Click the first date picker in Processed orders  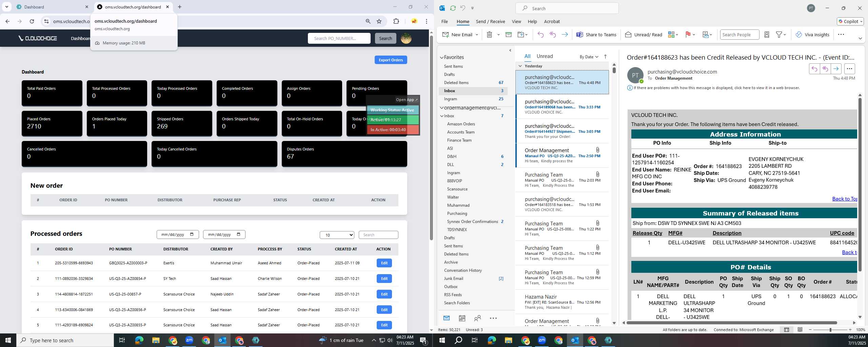178,234
